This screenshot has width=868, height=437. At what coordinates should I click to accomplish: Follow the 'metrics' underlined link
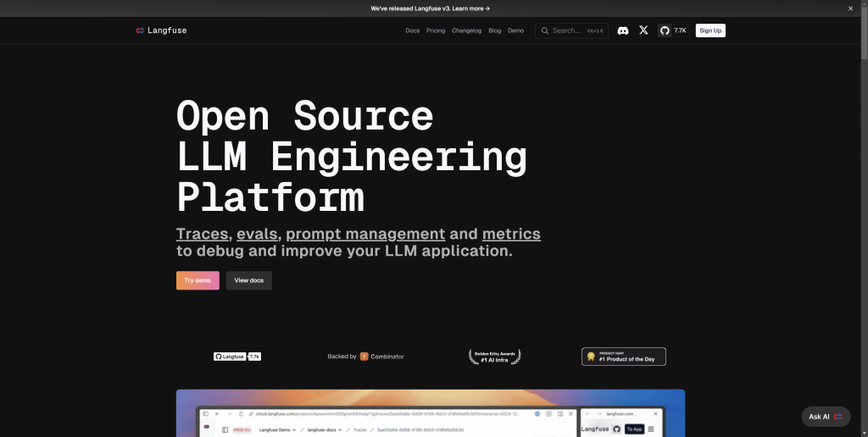[511, 234]
